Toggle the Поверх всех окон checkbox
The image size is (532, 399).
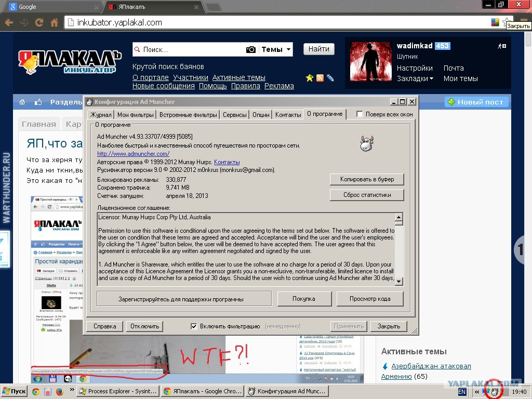tap(360, 114)
